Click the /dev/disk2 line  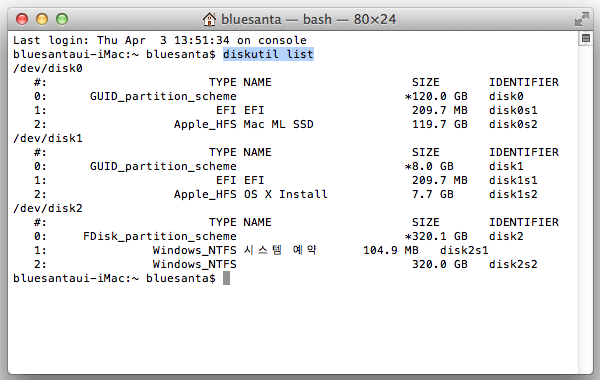48,209
